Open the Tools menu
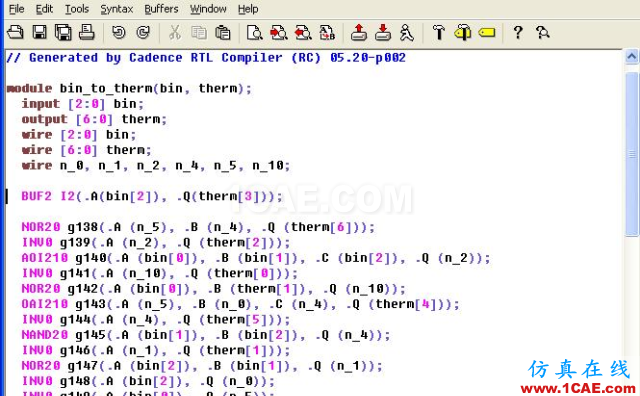Screen dimensions: 640x396 77,9
